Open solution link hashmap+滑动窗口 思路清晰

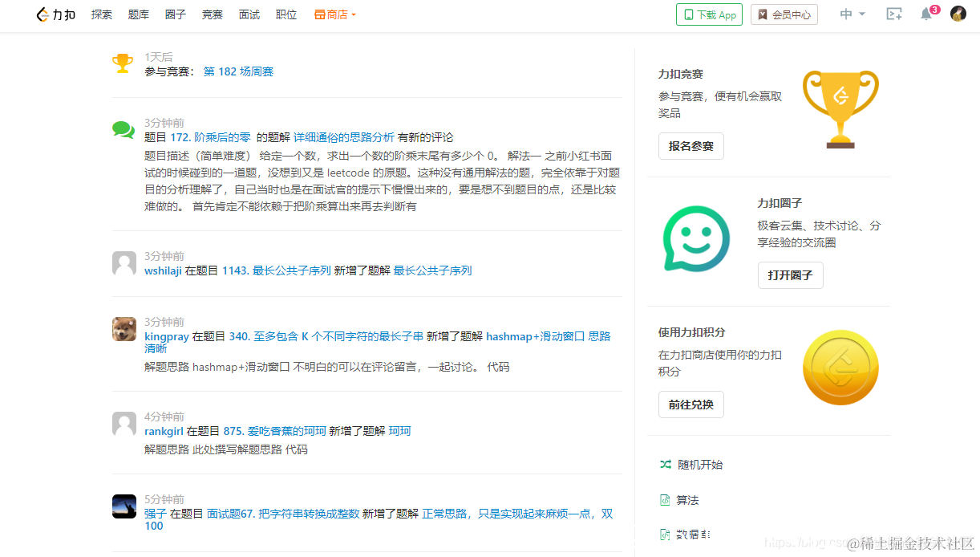pyautogui.click(x=377, y=342)
